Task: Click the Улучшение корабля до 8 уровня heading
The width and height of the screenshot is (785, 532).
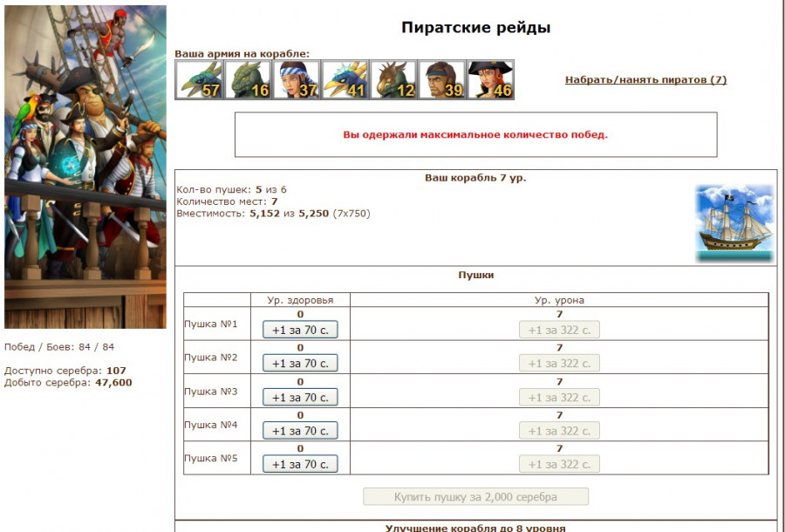Action: pyautogui.click(x=475, y=528)
